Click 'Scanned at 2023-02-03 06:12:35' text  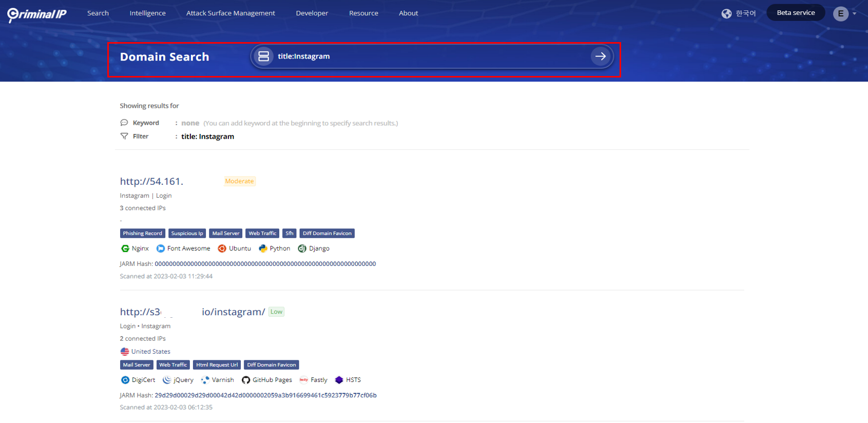(x=166, y=408)
